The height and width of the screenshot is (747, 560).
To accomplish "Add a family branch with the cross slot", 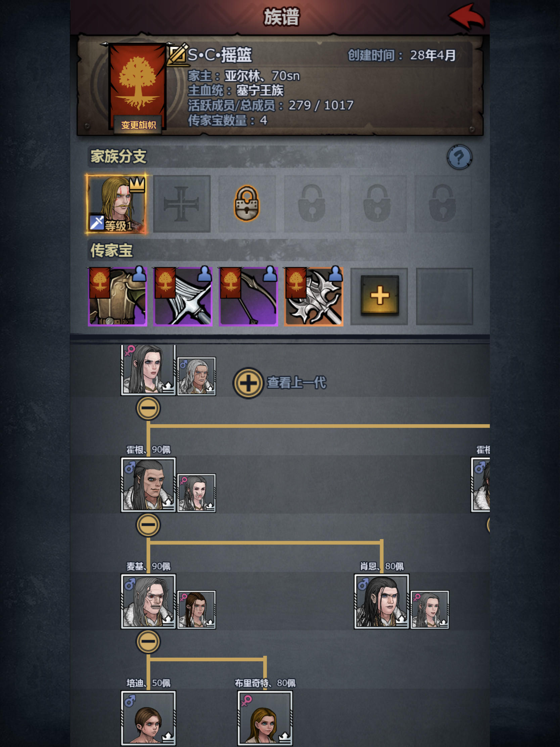I will point(182,204).
